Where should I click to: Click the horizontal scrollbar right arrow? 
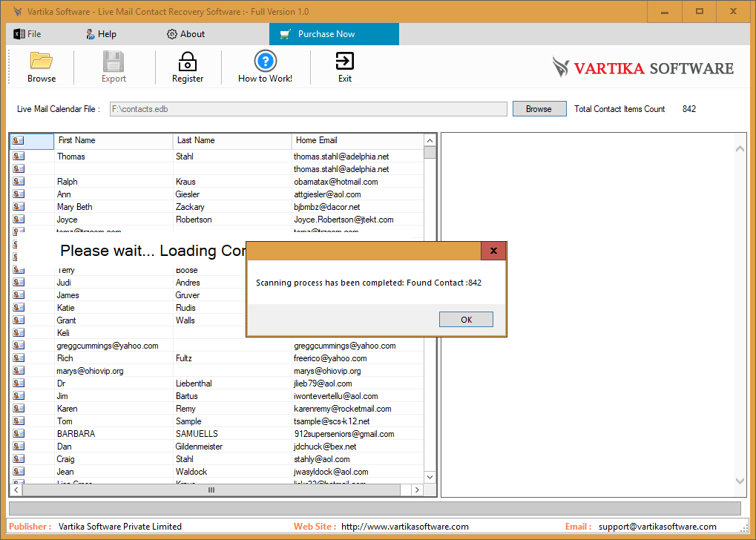(417, 490)
